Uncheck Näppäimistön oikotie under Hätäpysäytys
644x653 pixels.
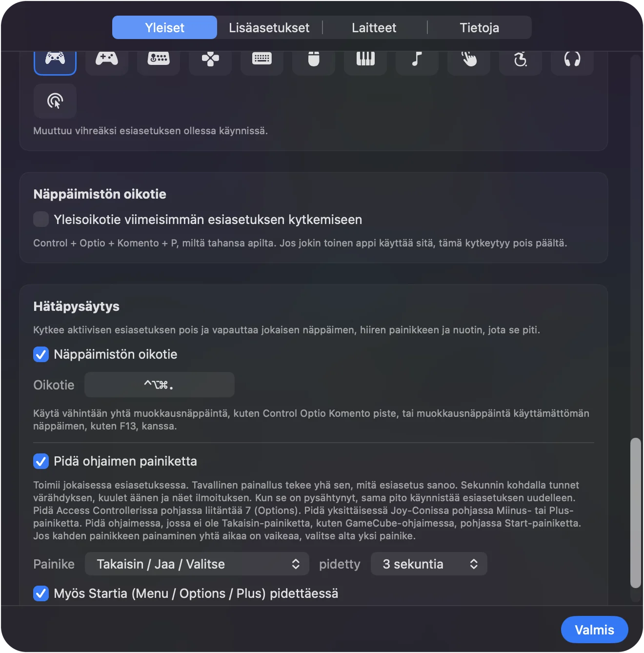[x=41, y=354]
